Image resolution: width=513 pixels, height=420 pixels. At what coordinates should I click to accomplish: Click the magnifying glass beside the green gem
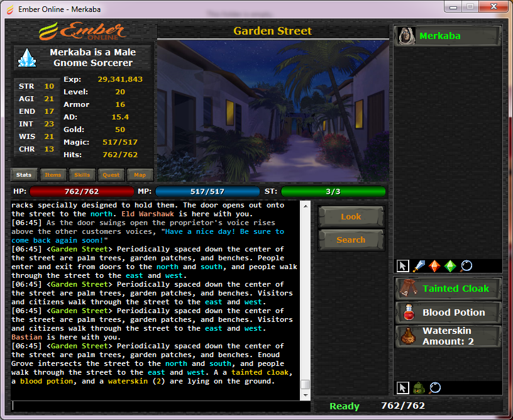(466, 266)
